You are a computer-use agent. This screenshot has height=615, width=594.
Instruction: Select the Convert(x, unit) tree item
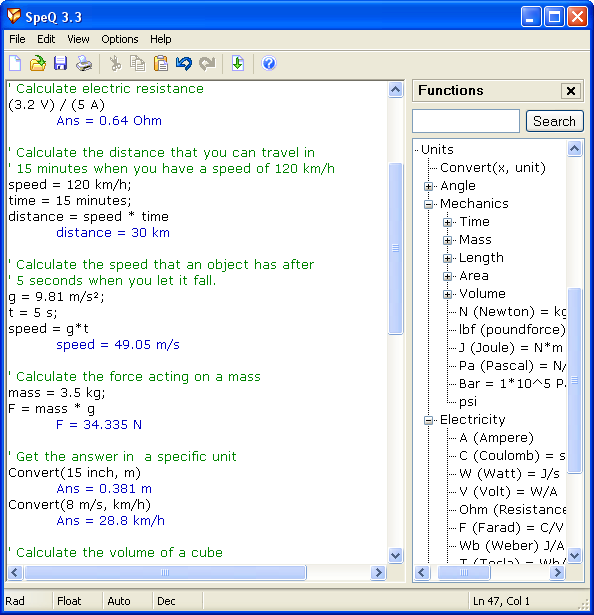tap(493, 168)
